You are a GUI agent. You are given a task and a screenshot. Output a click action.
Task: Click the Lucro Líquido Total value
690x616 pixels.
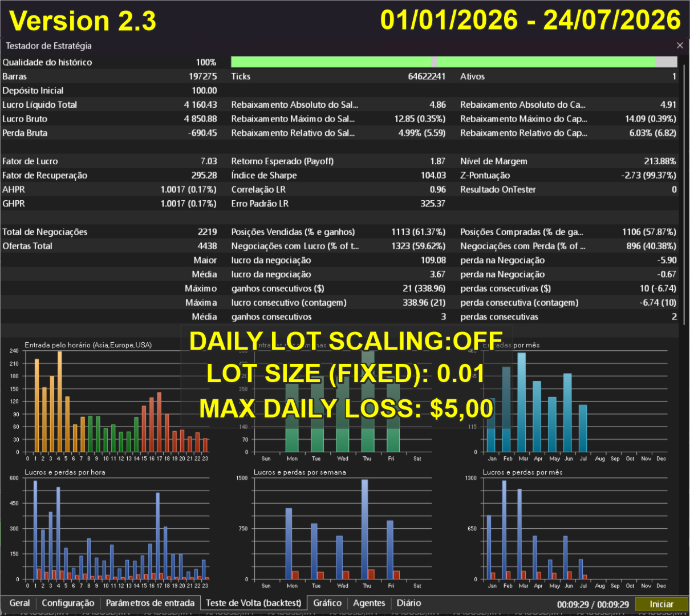pos(200,104)
